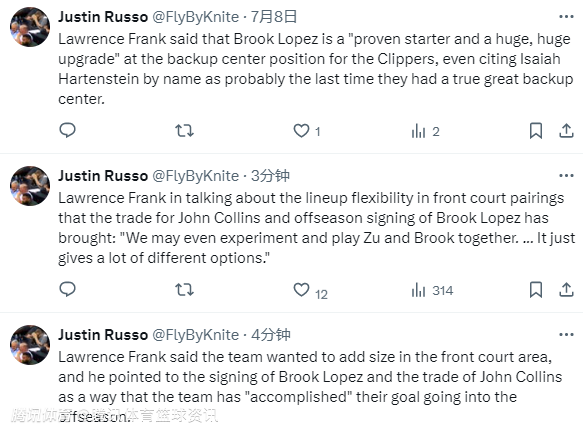Open more options on 3分钟 tweet
583x432 pixels.
(x=566, y=175)
